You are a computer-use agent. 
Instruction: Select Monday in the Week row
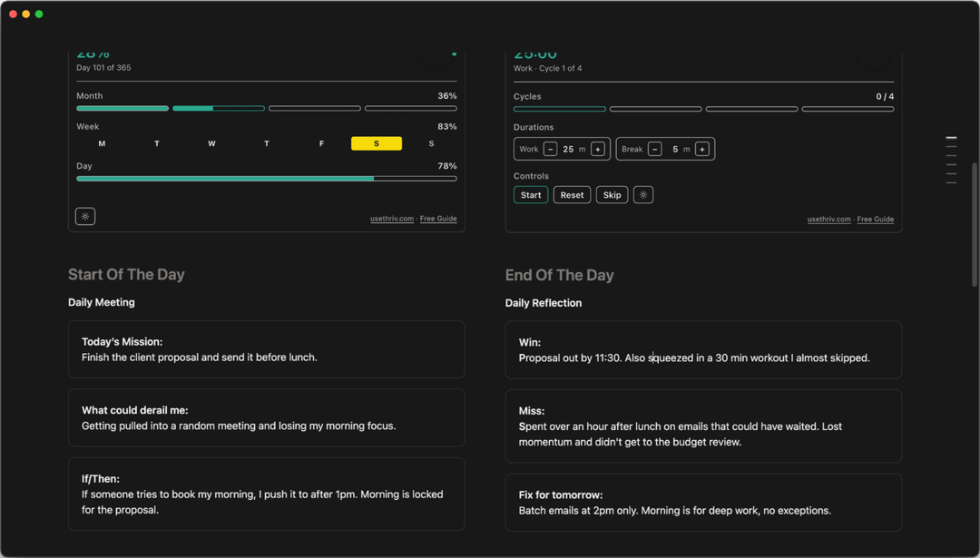tap(102, 143)
